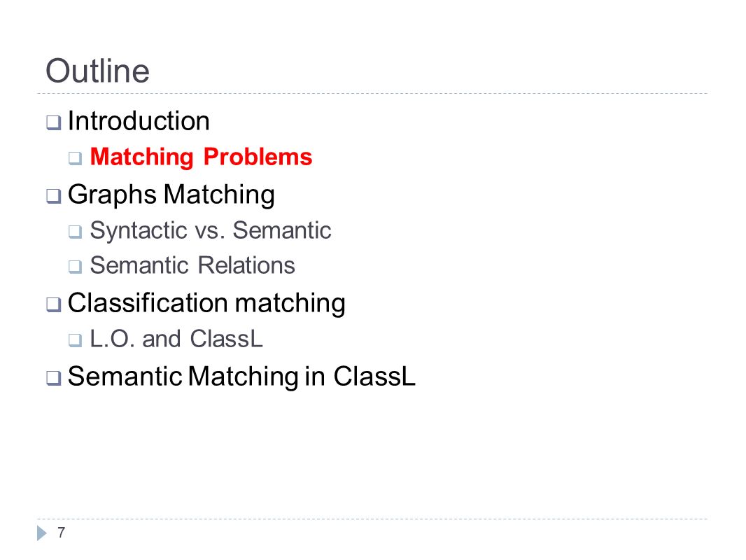Click the red Matching Problems text
Image resolution: width=746 pixels, height=560 pixels.
(x=202, y=157)
